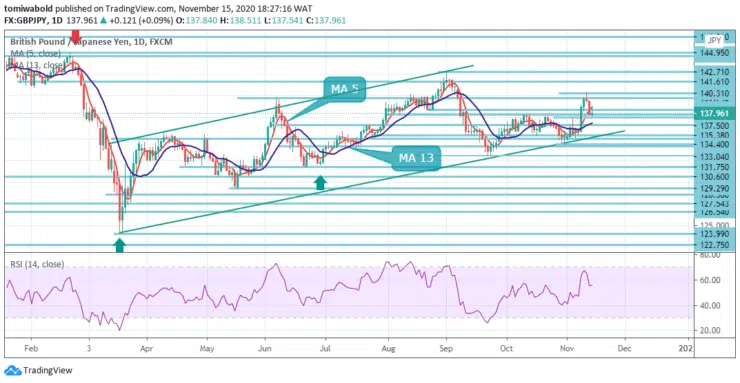Select the MA (5, close) indicator legend
This screenshot has height=383, width=740.
click(35, 53)
